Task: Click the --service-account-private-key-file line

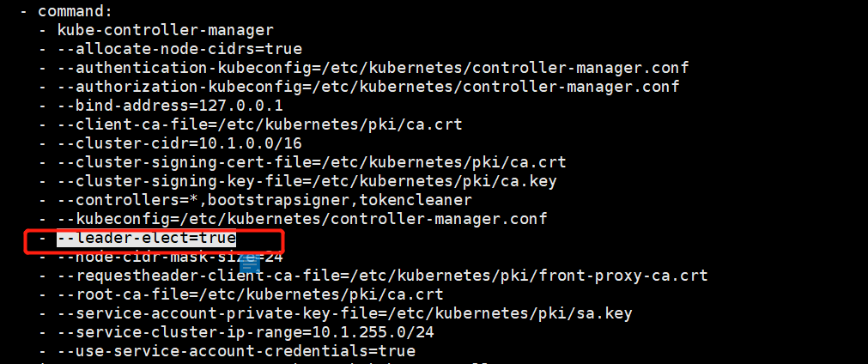Action: tap(344, 313)
